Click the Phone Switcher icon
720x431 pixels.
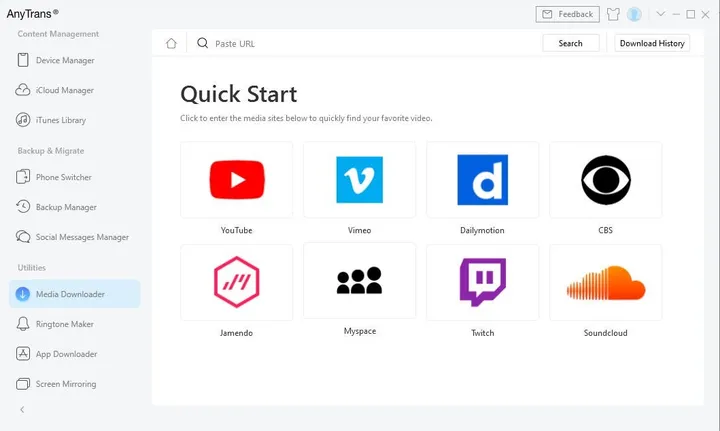tap(23, 177)
